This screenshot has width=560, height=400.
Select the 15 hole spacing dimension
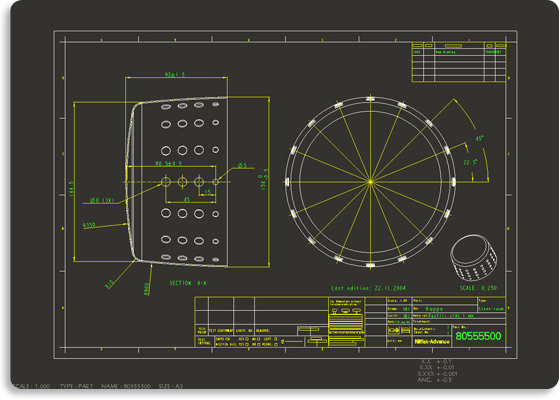pyautogui.click(x=208, y=192)
